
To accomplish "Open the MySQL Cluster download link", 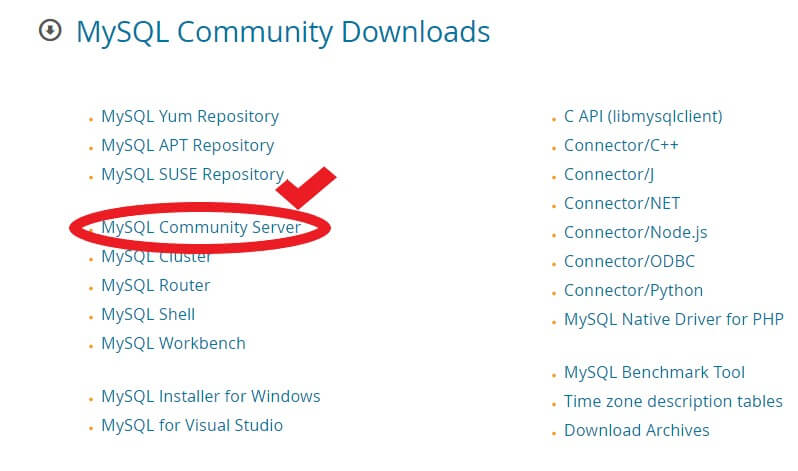I will coord(156,256).
